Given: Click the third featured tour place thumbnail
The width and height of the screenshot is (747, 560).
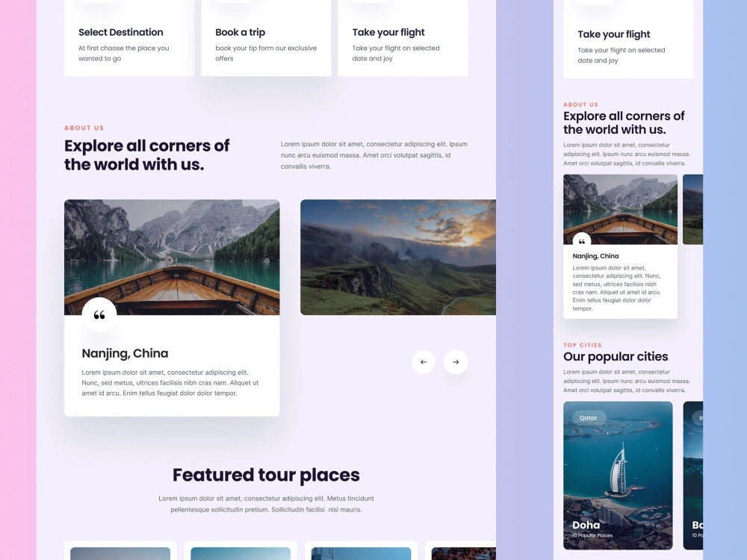Looking at the screenshot, I should [x=361, y=553].
